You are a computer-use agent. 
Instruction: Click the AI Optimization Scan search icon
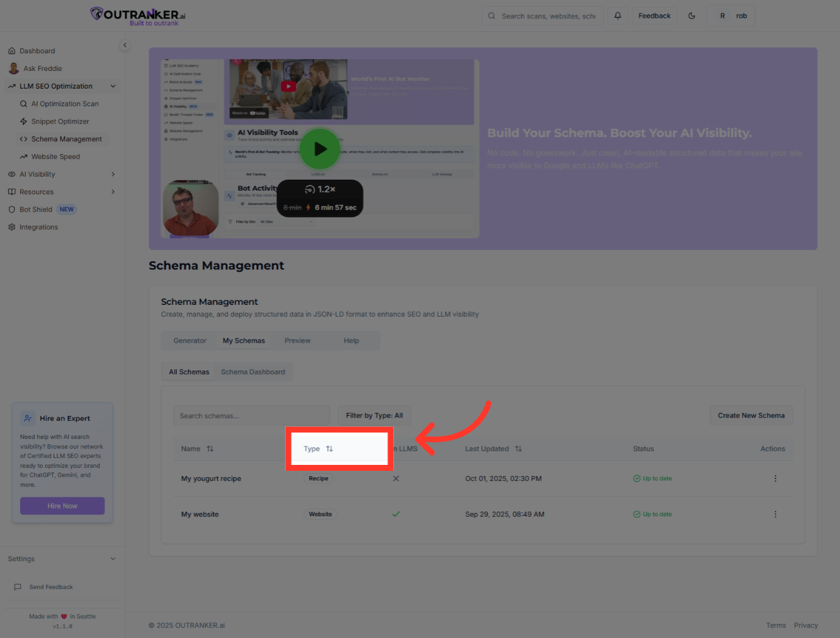tap(24, 104)
